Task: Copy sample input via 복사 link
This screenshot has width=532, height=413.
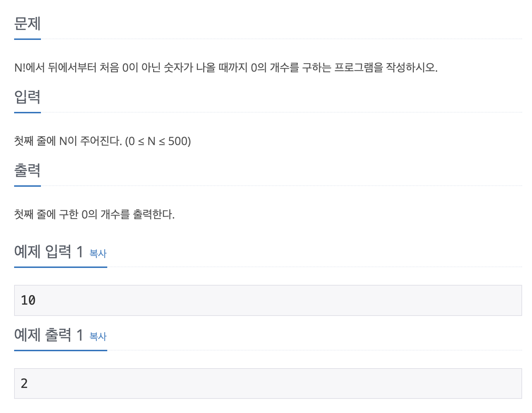Action: (x=98, y=253)
